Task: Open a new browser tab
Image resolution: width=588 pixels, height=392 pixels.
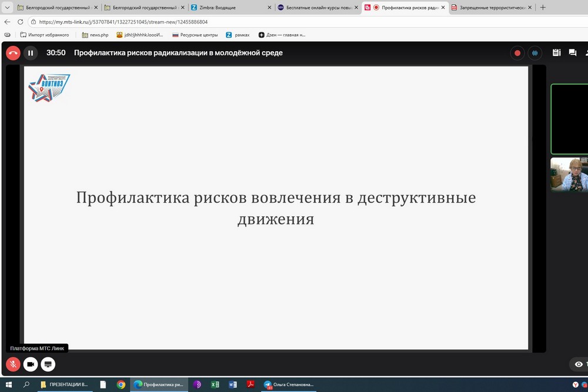Action: tap(543, 8)
